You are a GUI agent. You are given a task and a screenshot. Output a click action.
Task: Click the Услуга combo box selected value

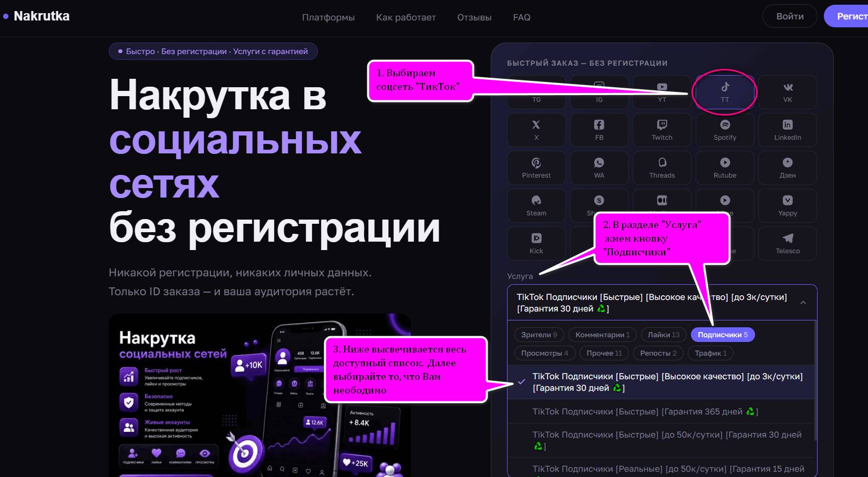(662, 303)
